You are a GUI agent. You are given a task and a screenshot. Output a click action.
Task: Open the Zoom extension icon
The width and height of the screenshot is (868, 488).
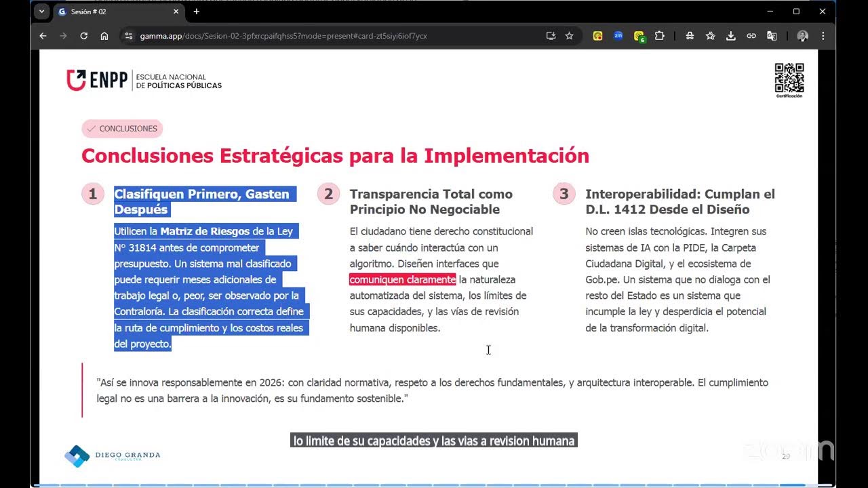pyautogui.click(x=618, y=36)
